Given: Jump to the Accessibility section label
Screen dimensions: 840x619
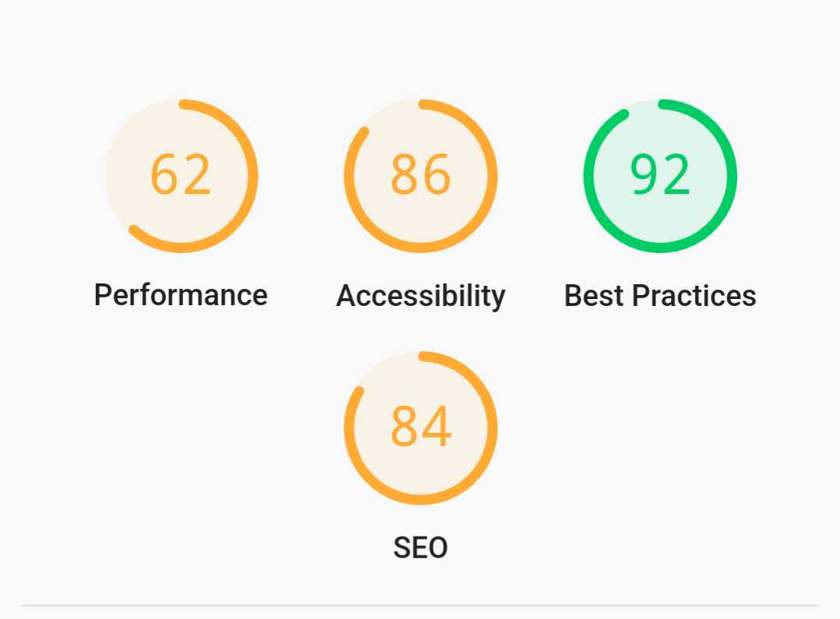Looking at the screenshot, I should coord(420,296).
